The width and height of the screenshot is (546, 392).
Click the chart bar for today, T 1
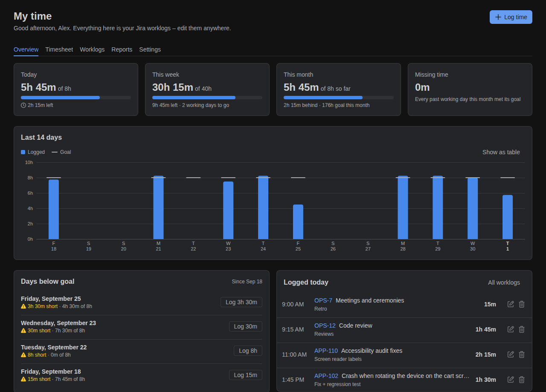508,217
